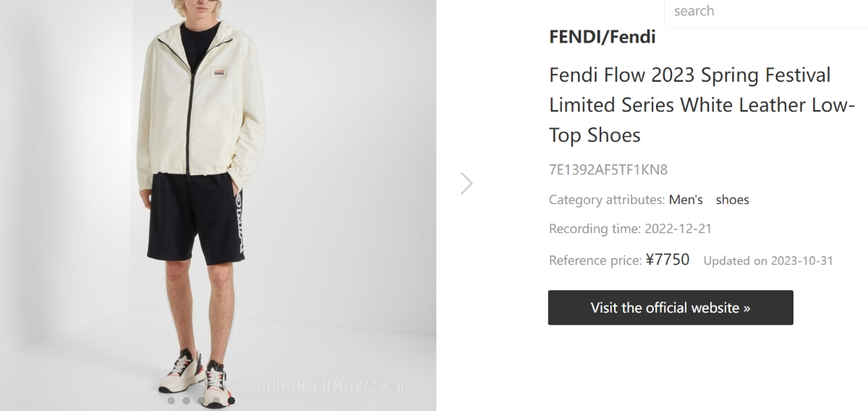Screen dimensions: 868x411
Task: Click the recording time 2022-12-21
Action: tap(678, 229)
